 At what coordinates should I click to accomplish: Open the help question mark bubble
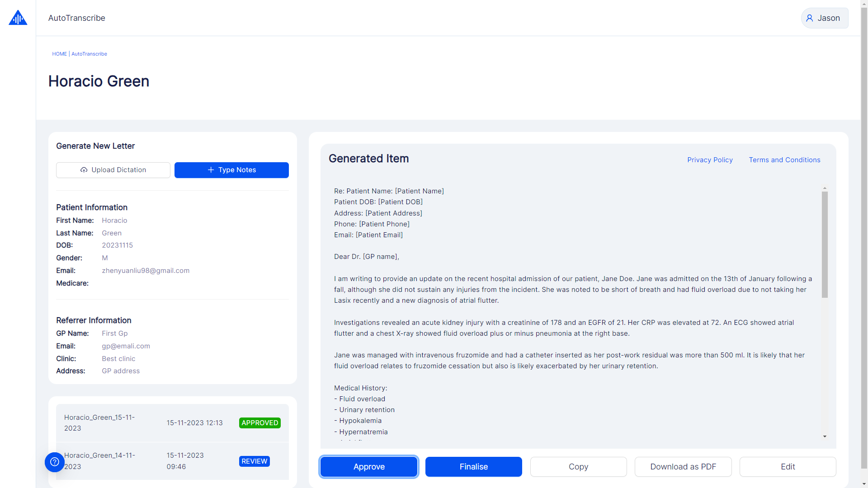[x=55, y=462]
